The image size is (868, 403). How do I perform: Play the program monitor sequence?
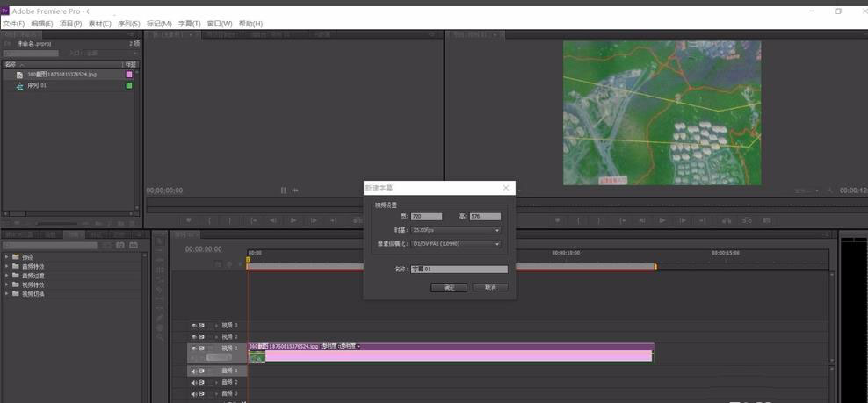[662, 220]
